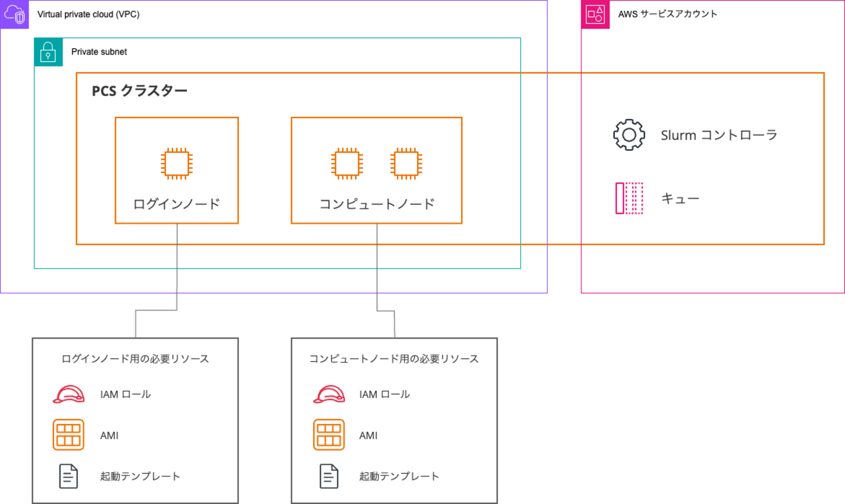Click '起動テンプレート' in compute node resources
The width and height of the screenshot is (845, 504).
[x=399, y=476]
